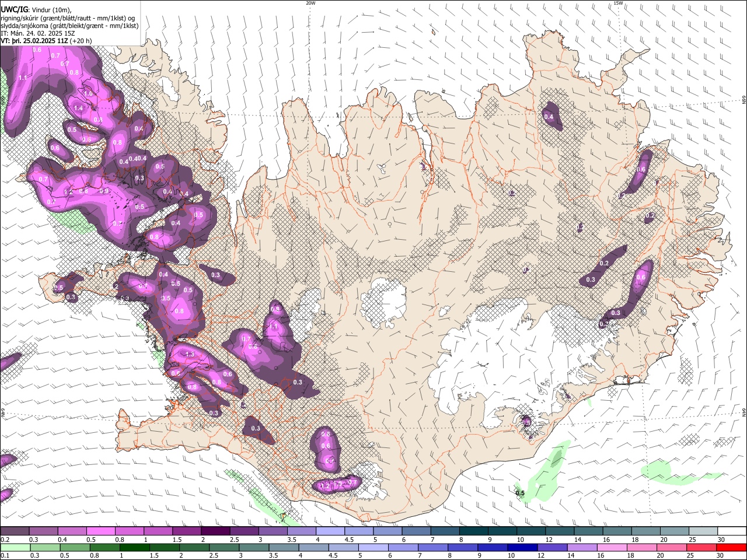Pick the pink 18 swatch in lower scale
747x560 pixels.
tap(641, 547)
